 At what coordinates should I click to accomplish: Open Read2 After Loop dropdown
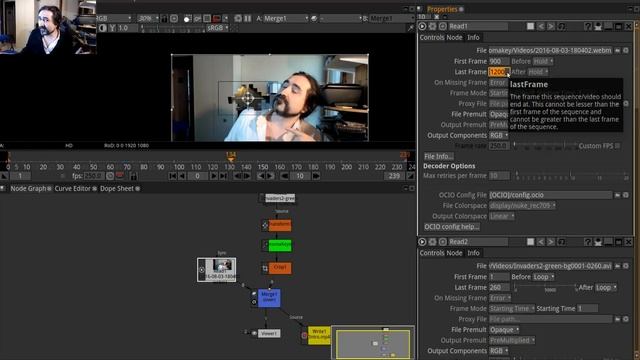606,287
